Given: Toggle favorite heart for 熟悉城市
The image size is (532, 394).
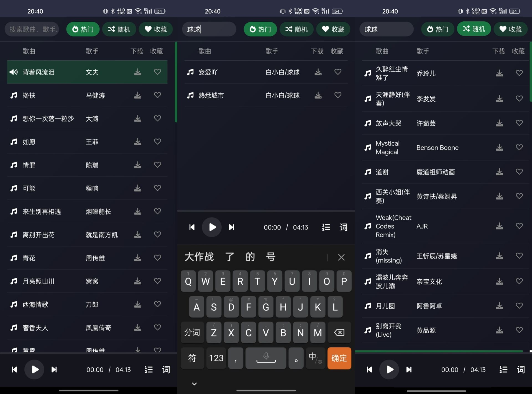Looking at the screenshot, I should coord(338,95).
